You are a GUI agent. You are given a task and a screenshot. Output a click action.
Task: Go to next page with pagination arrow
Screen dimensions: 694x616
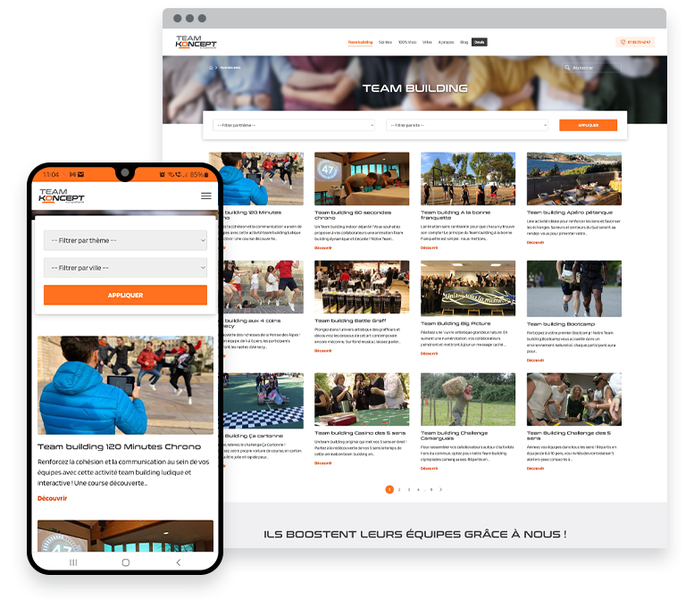pyautogui.click(x=440, y=489)
